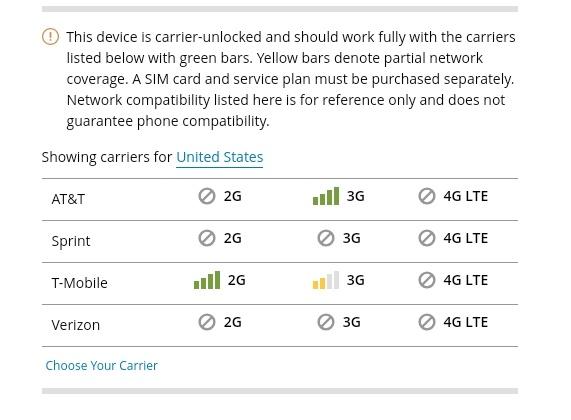This screenshot has height=420, width=571.
Task: Click Verizon 2G unsupported icon
Action: [207, 322]
